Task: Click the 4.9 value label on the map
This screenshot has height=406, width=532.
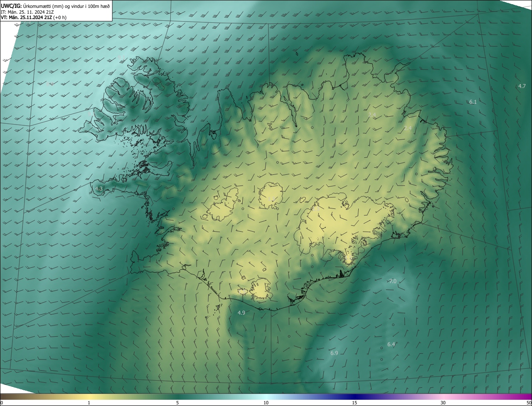Action: coord(241,313)
